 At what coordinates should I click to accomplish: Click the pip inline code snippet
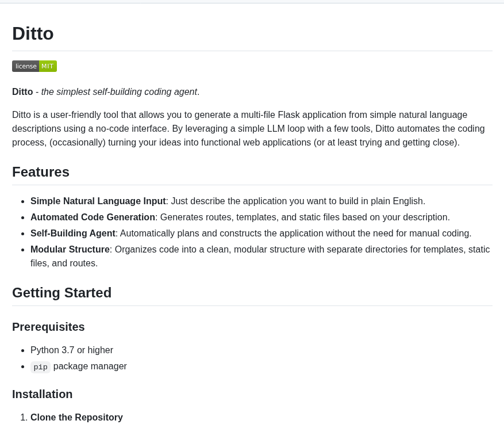click(x=40, y=367)
